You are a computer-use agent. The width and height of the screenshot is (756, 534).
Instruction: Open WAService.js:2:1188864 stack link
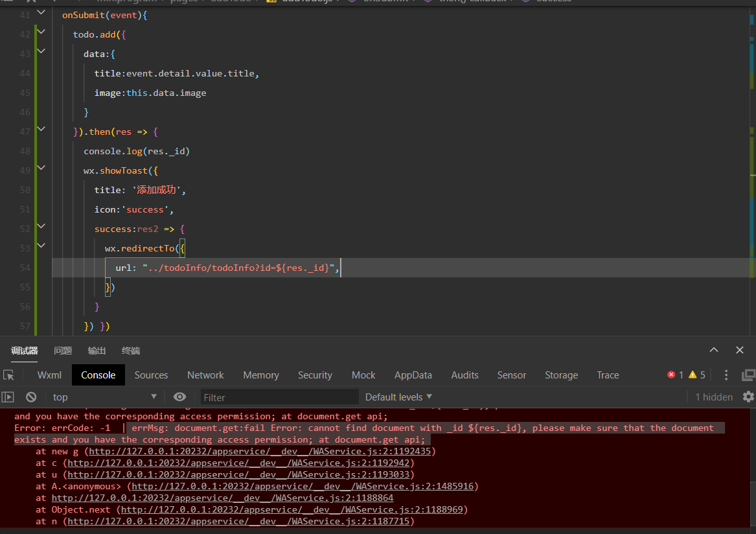pos(222,498)
